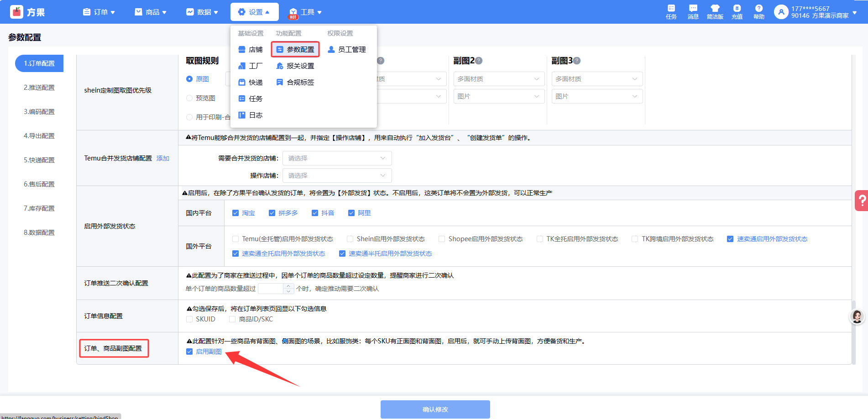
Task: Select 报关设置 from settings menu
Action: point(300,66)
